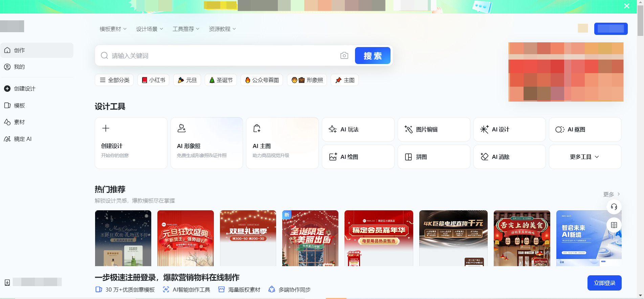Viewport: 644px width, 299px height.
Task: Click the blue button at top right
Action: [611, 29]
